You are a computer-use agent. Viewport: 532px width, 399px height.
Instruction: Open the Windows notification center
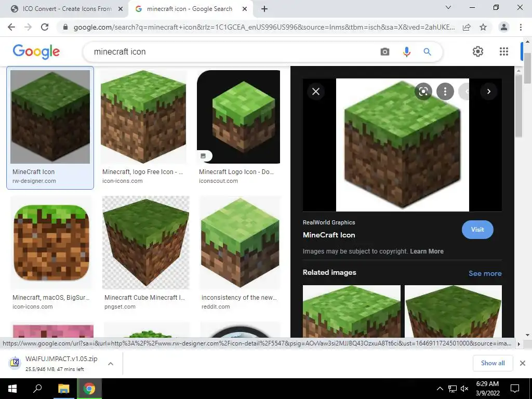coord(515,389)
